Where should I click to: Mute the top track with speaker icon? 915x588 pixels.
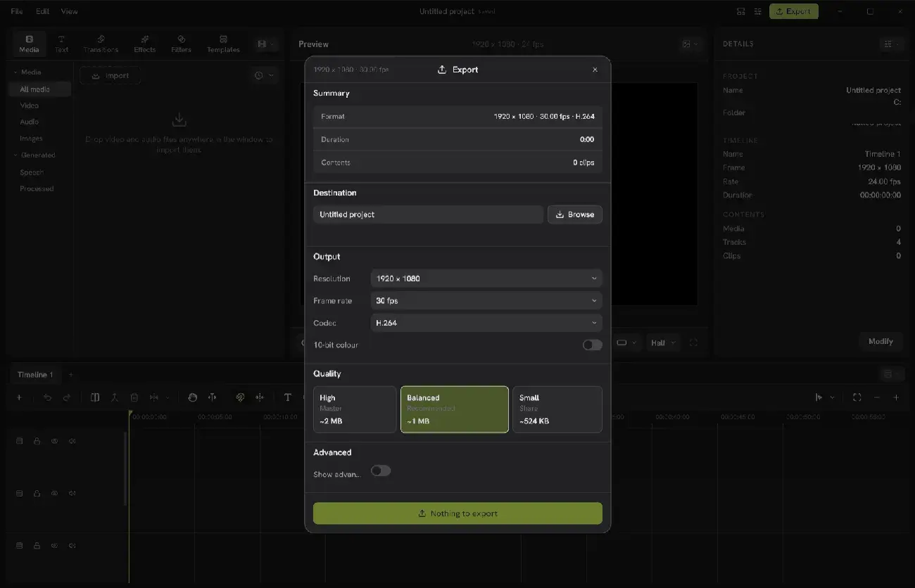pyautogui.click(x=72, y=441)
